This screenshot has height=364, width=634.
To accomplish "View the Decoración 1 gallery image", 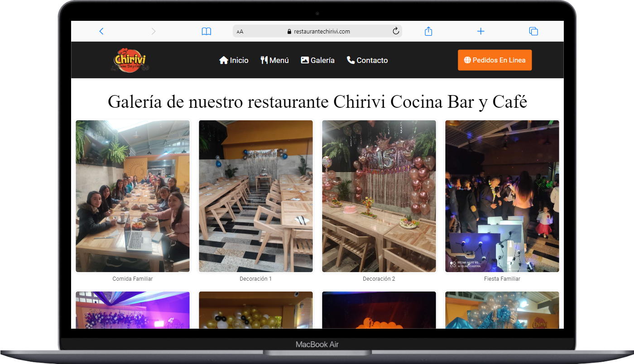I will [x=256, y=196].
